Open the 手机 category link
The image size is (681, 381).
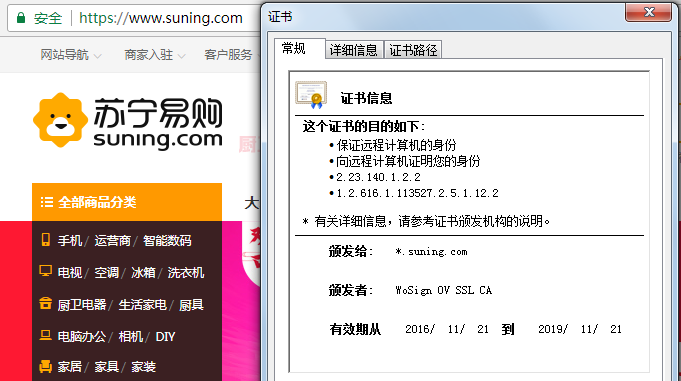click(x=70, y=241)
